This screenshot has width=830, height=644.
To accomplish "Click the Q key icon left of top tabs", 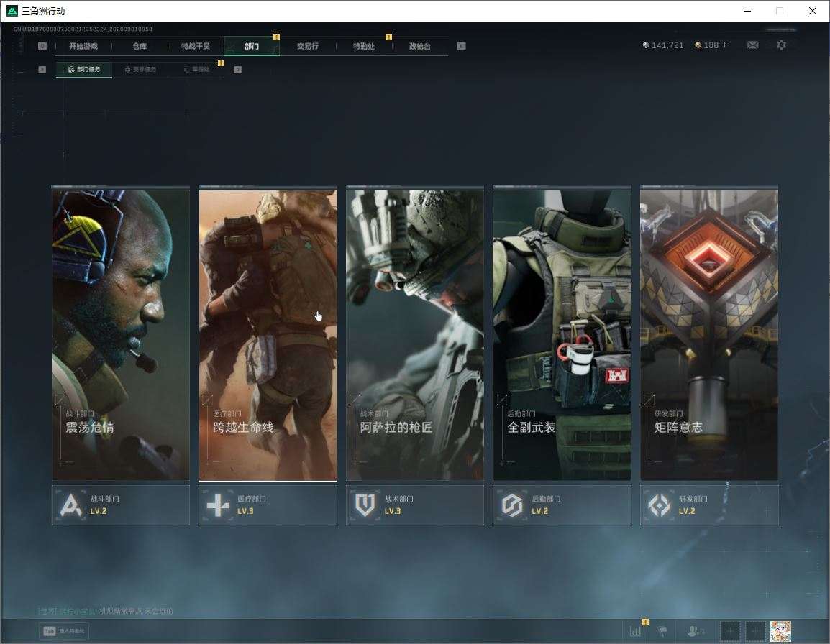I will click(42, 46).
